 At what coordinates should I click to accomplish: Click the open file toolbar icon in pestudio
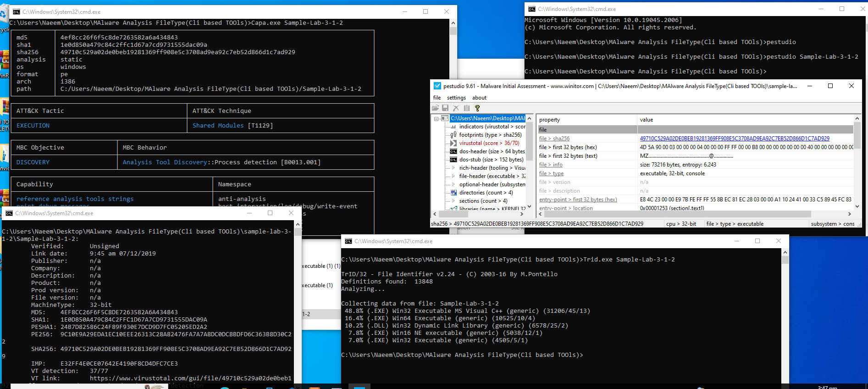pyautogui.click(x=435, y=108)
